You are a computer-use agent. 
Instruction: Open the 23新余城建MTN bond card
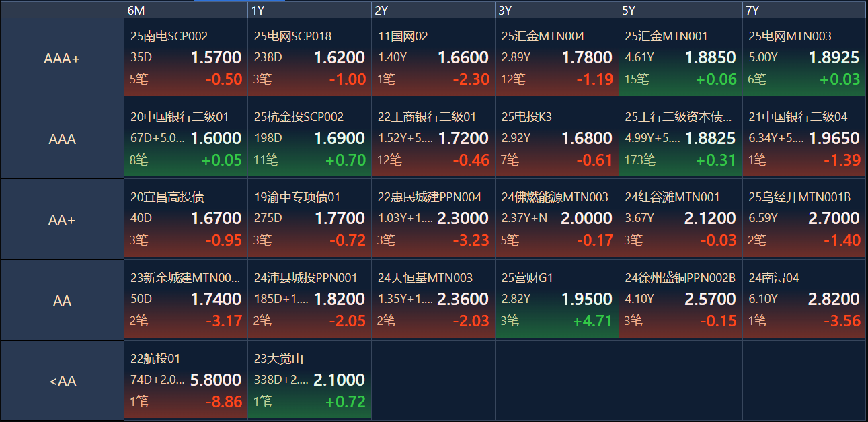(x=186, y=300)
